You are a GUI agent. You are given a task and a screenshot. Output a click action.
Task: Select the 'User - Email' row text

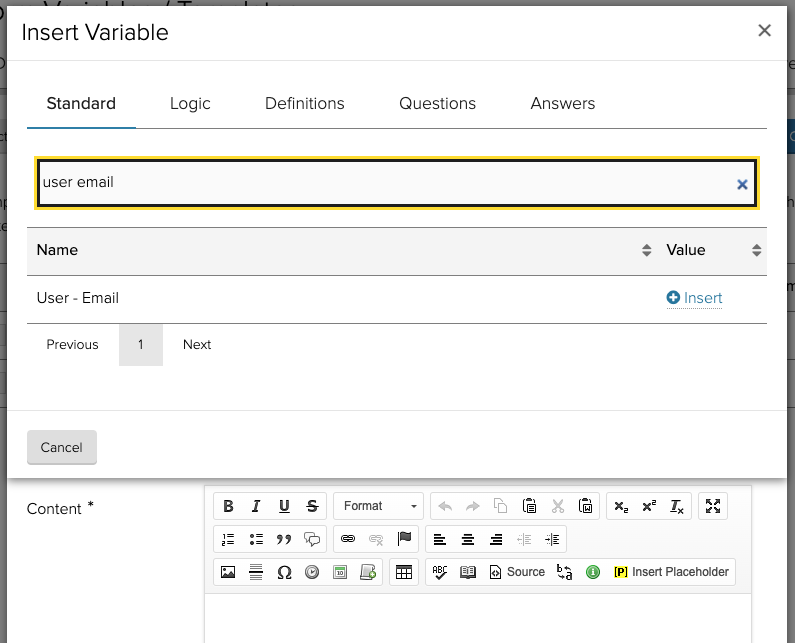point(78,298)
